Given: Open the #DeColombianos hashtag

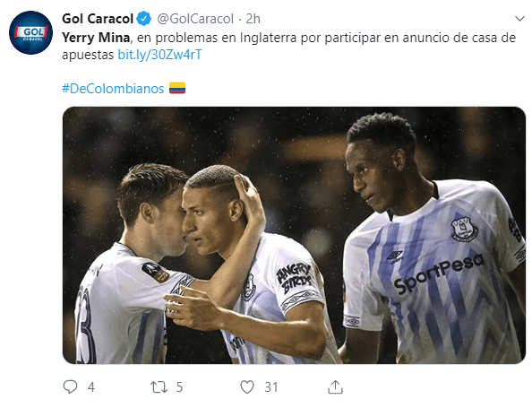Looking at the screenshot, I should click(x=113, y=89).
